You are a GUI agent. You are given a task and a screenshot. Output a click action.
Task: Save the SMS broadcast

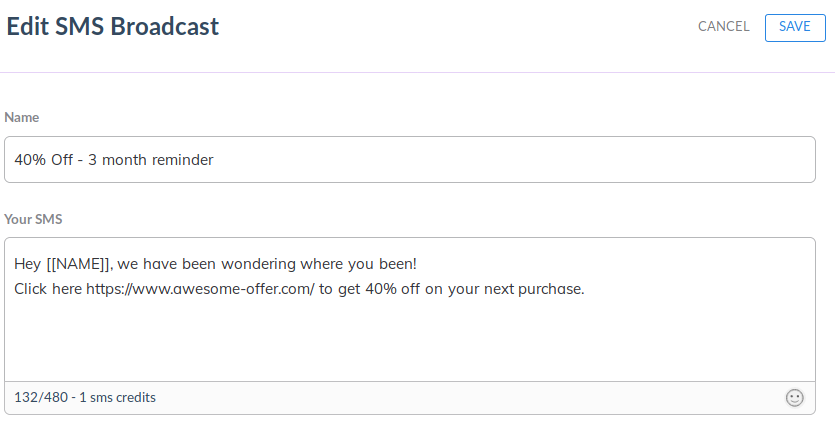pos(795,27)
